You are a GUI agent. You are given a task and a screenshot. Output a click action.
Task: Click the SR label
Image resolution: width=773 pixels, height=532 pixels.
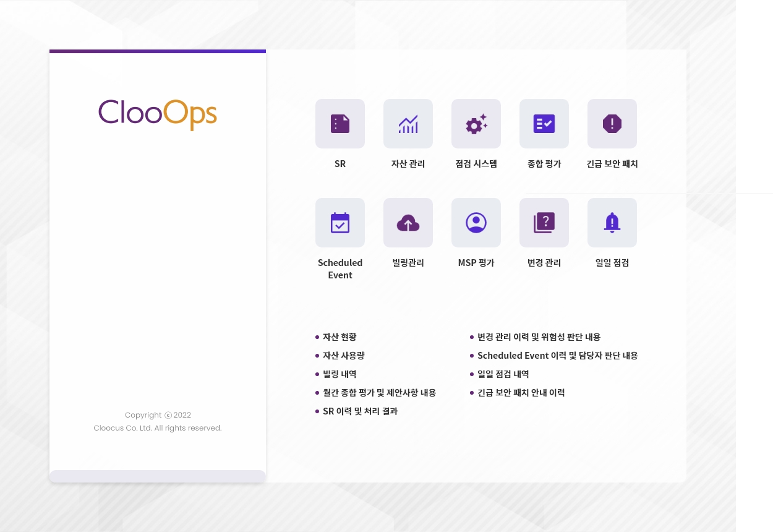[340, 164]
